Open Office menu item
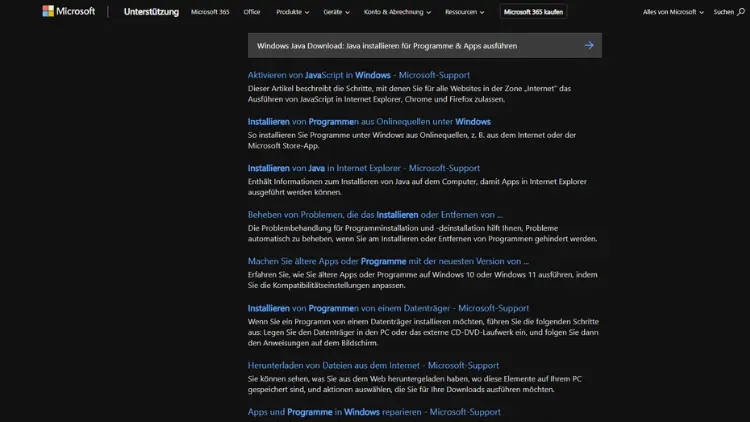This screenshot has height=422, width=750. click(252, 12)
